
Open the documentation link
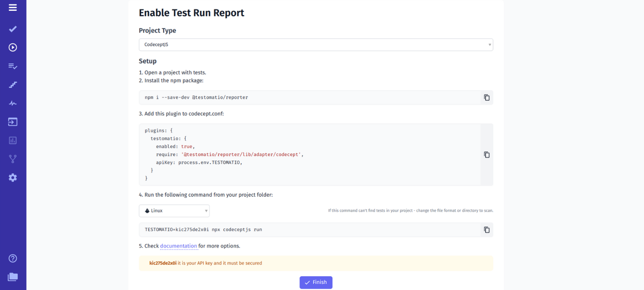click(x=179, y=245)
